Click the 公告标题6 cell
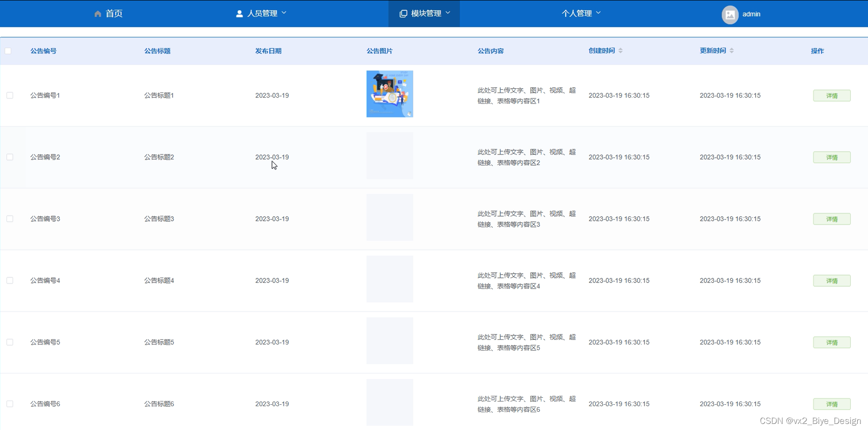The height and width of the screenshot is (430, 868). (159, 403)
